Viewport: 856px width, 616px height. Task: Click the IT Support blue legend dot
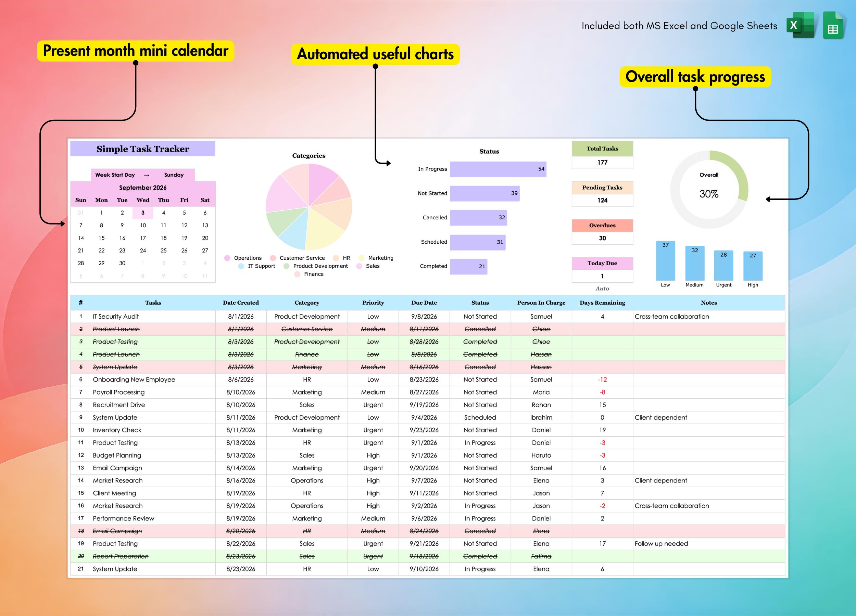pyautogui.click(x=241, y=266)
